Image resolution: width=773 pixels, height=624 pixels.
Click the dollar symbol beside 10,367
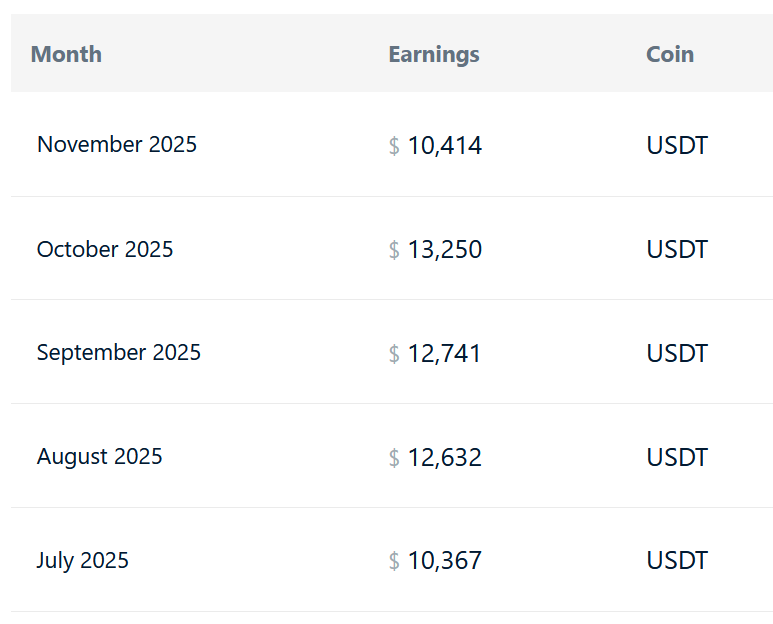click(x=394, y=561)
